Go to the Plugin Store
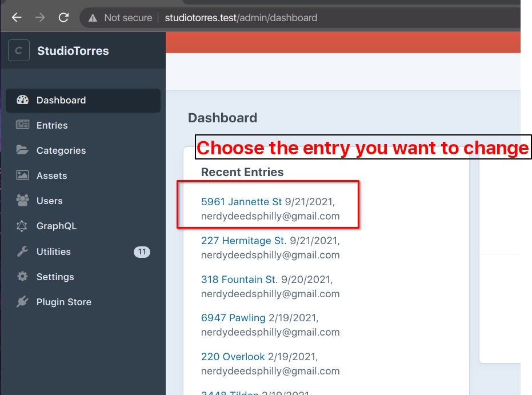 63,302
